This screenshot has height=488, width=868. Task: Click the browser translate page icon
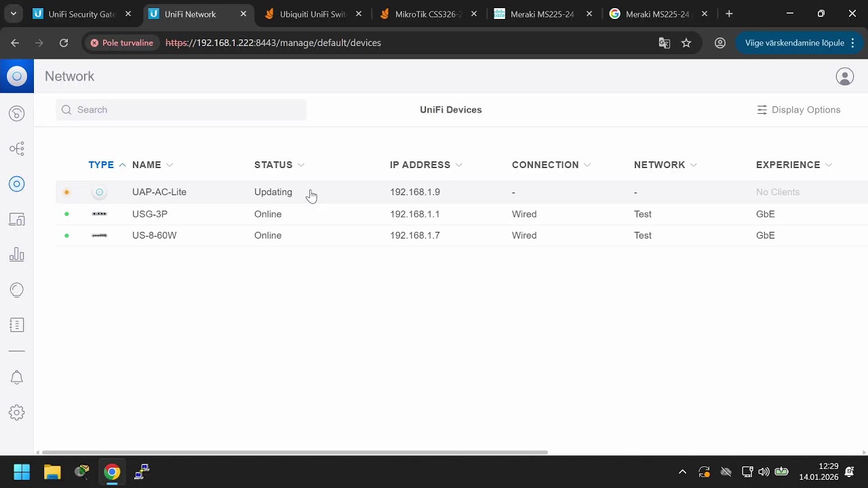665,43
